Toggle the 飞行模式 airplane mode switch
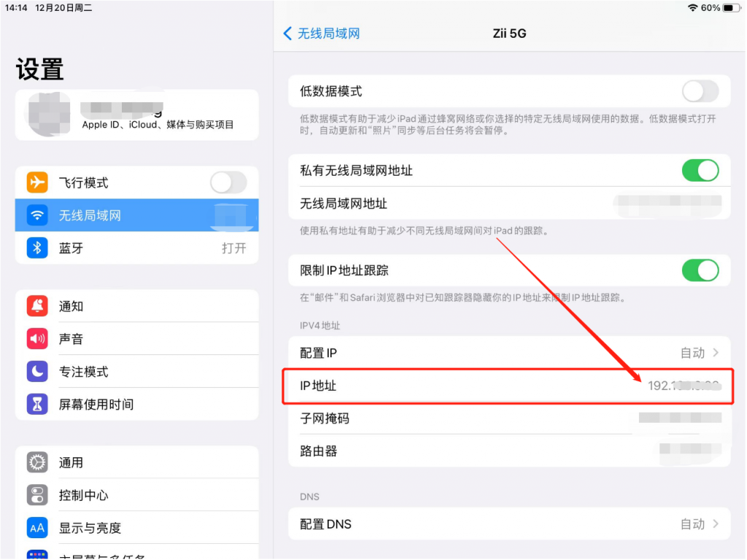Screen dimensions: 747x560 point(228,182)
